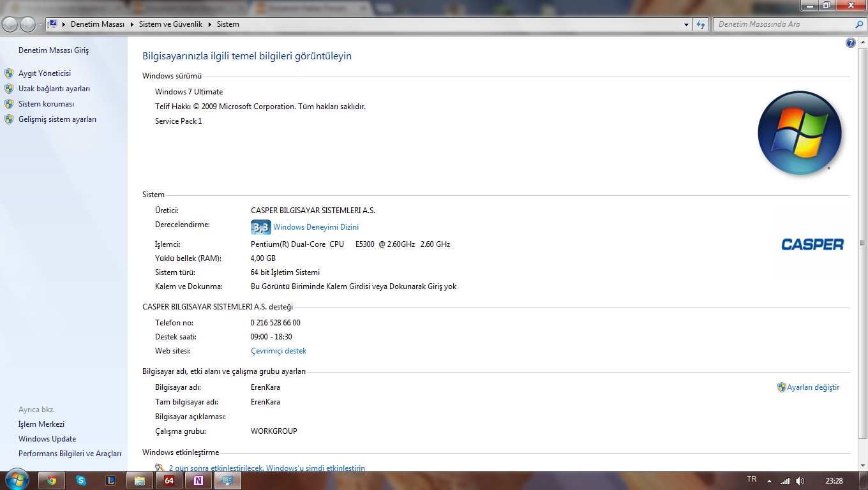Screen dimensions: 868x490
Task: Click the 23:28 taskbar clock
Action: click(x=834, y=481)
